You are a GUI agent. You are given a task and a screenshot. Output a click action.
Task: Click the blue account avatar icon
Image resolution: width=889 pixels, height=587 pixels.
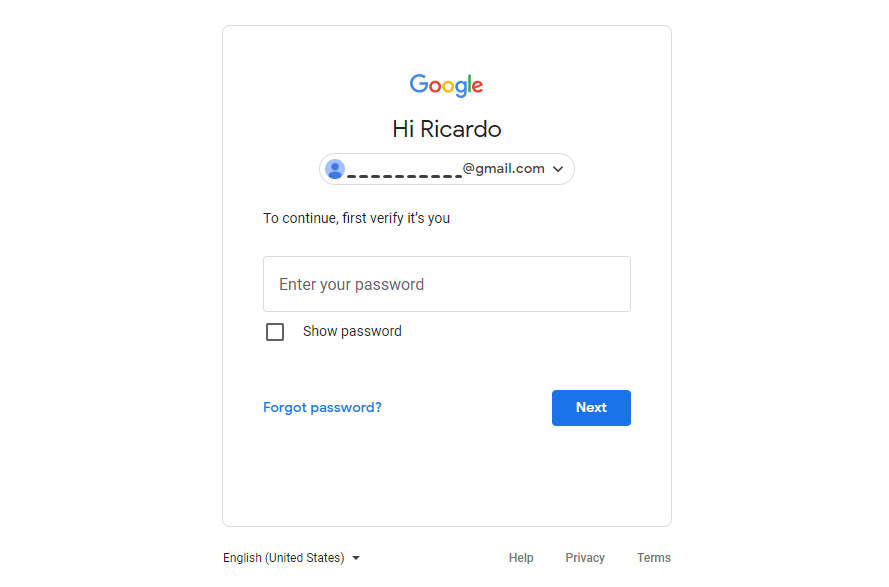tap(335, 169)
